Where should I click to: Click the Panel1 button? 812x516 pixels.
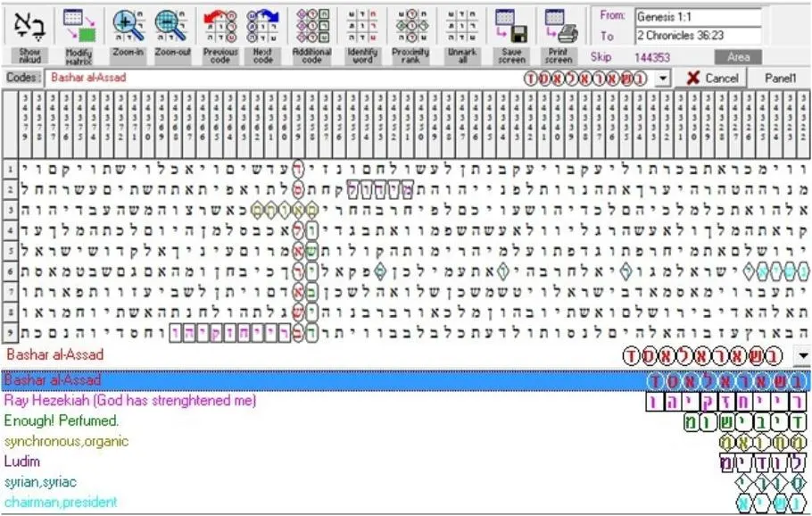coord(780,79)
